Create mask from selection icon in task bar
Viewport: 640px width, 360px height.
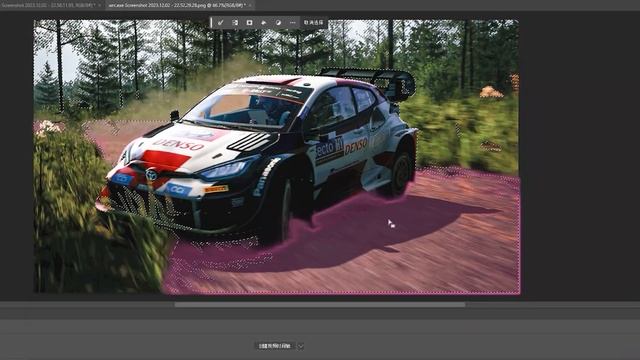pos(249,22)
